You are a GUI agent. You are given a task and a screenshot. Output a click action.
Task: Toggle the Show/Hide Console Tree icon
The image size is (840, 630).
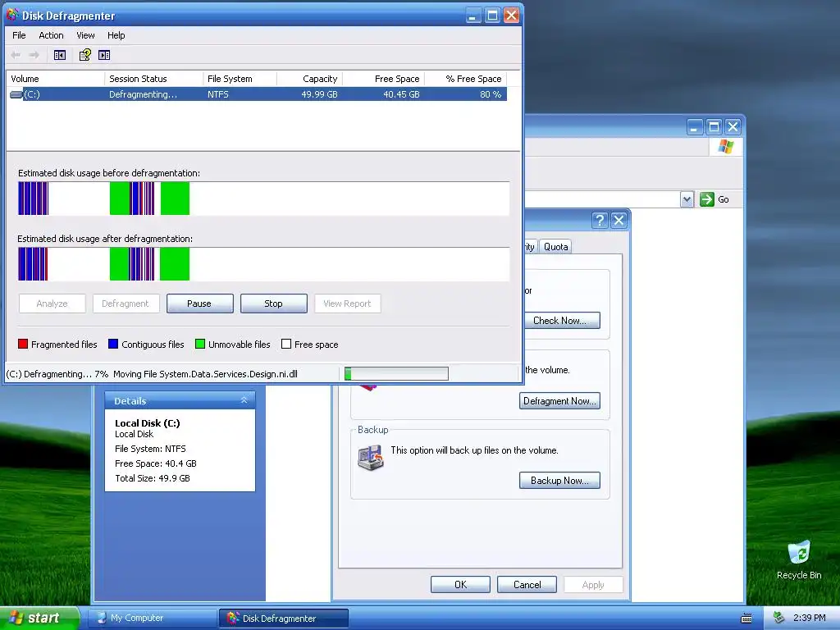pyautogui.click(x=60, y=55)
